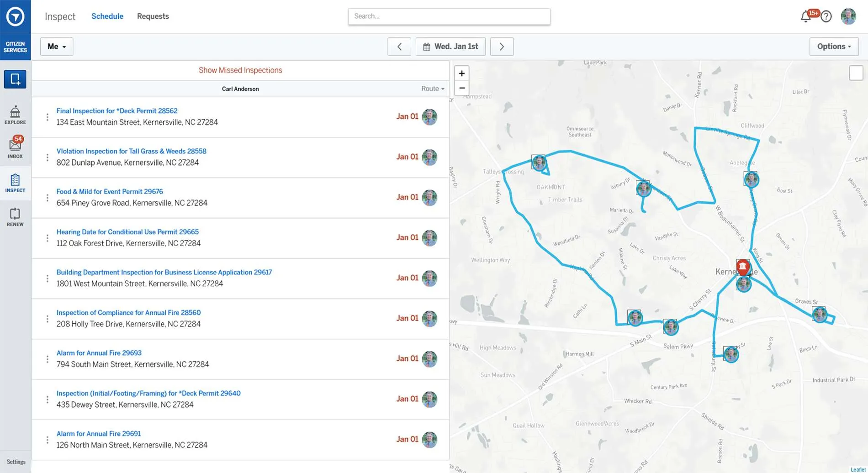Screen dimensions: 868x473
Task: Go to the next day
Action: pyautogui.click(x=502, y=47)
